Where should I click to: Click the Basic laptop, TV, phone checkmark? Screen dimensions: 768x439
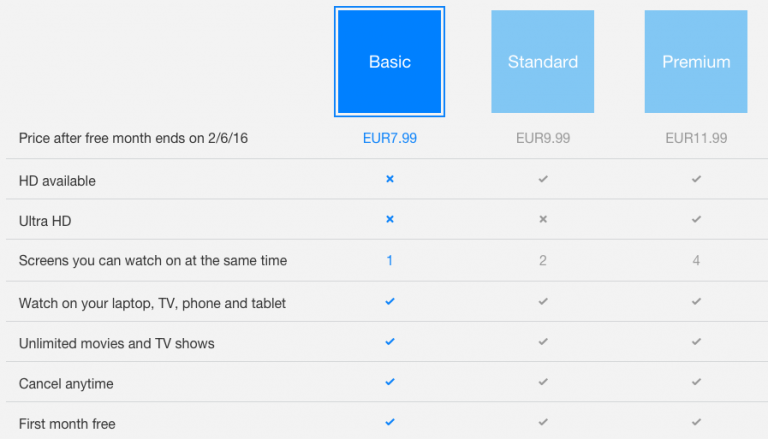point(390,300)
